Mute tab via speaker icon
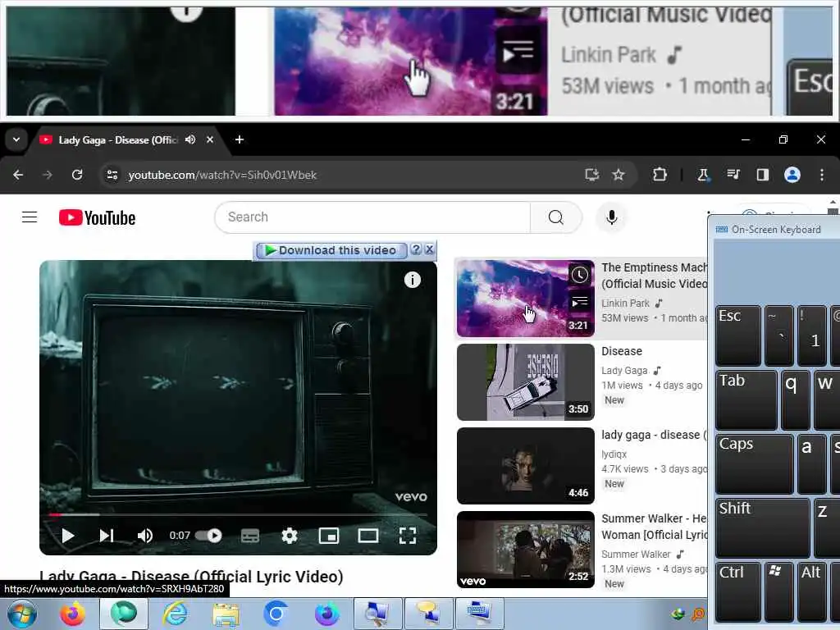 pyautogui.click(x=190, y=139)
